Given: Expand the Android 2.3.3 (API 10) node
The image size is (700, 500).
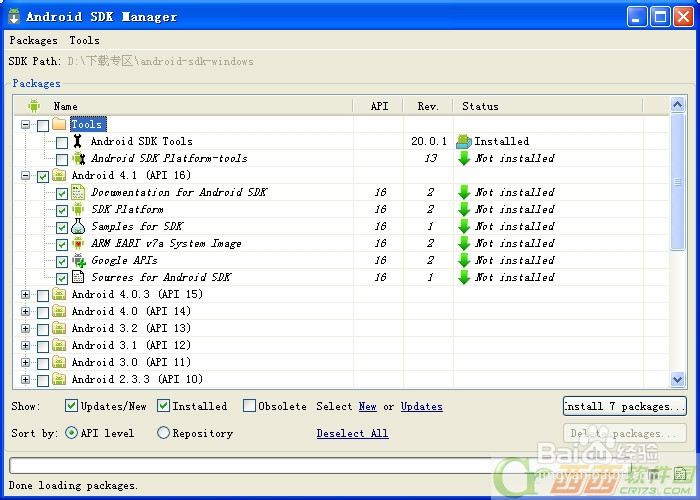Looking at the screenshot, I should (x=25, y=379).
